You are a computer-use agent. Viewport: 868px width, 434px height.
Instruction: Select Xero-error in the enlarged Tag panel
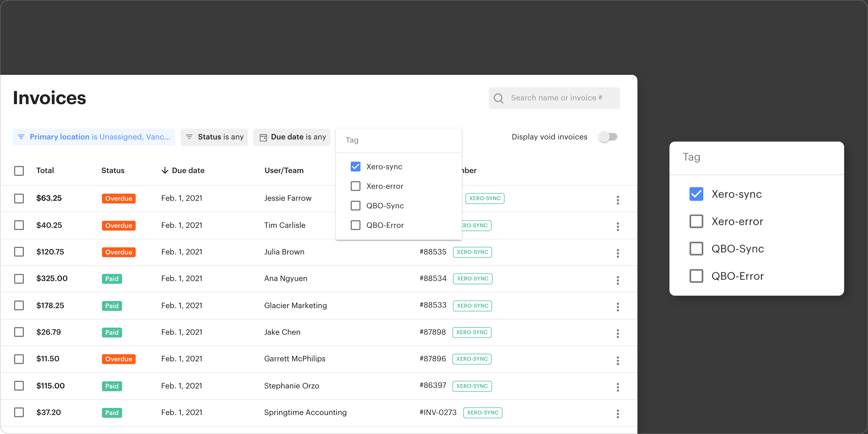coord(696,221)
